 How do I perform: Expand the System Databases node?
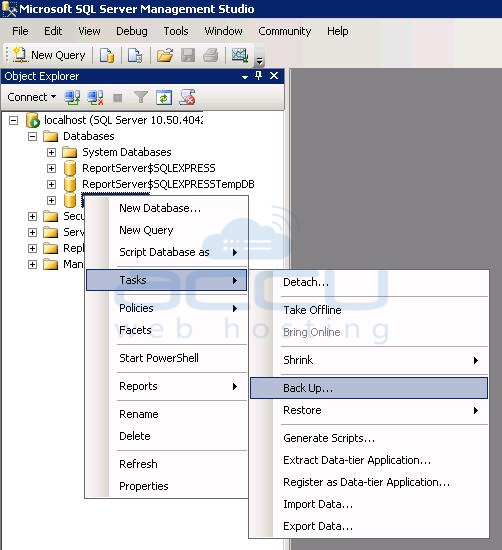tap(51, 153)
